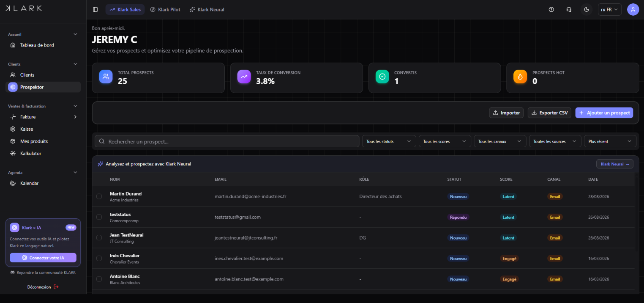Click the Importer button
Viewport: 644px width, 303px height.
507,113
